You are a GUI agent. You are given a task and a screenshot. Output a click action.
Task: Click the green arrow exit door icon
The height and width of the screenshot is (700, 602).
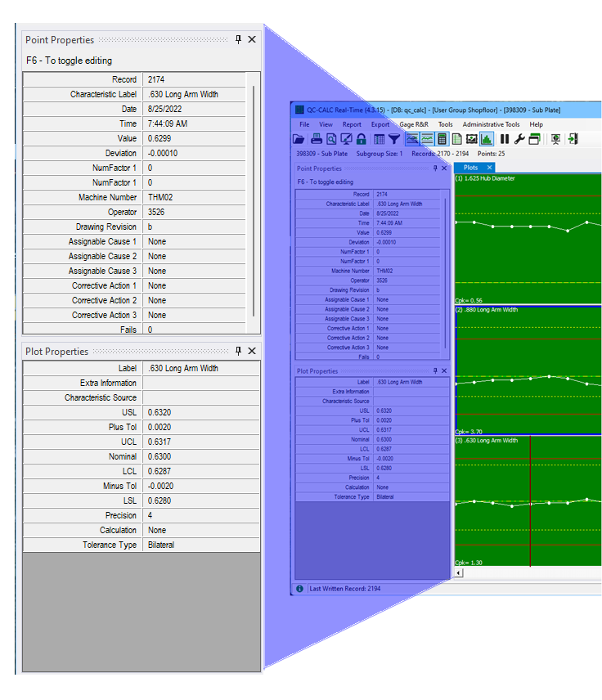point(573,139)
